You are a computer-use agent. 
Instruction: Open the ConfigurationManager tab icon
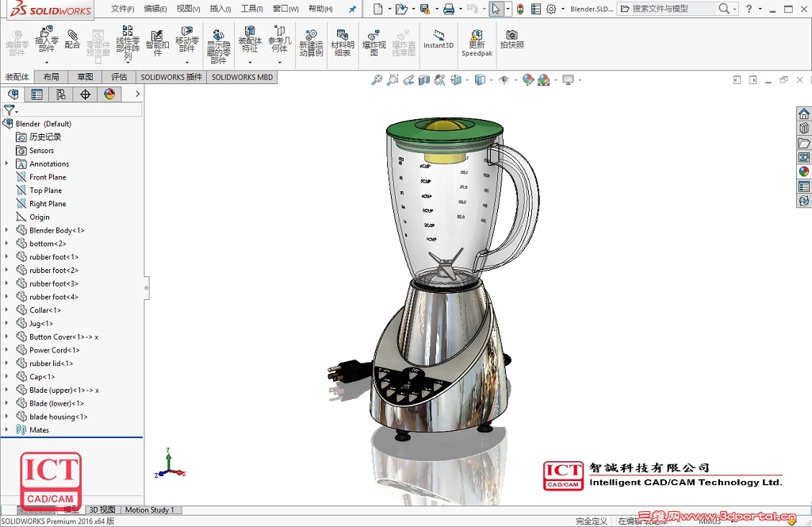click(61, 94)
